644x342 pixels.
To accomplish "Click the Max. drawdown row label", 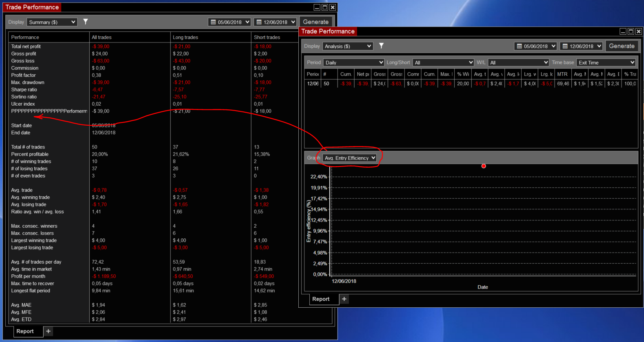I will tap(28, 82).
